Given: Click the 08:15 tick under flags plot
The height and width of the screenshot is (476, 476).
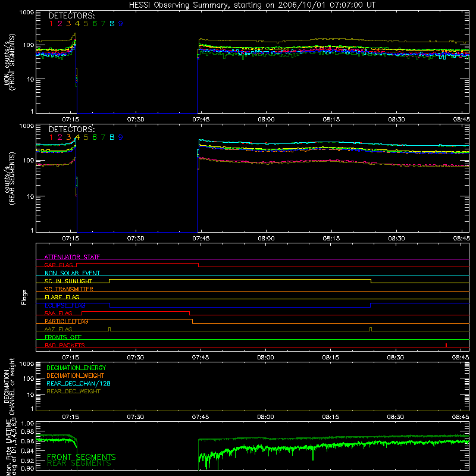Looking at the screenshot, I should (331, 358).
